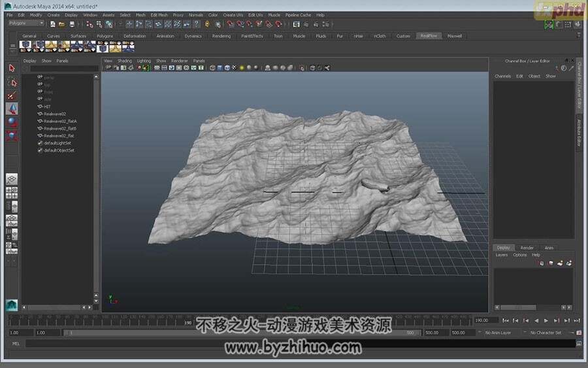
Task: Click the textured checker viewport icon
Action: point(235,68)
